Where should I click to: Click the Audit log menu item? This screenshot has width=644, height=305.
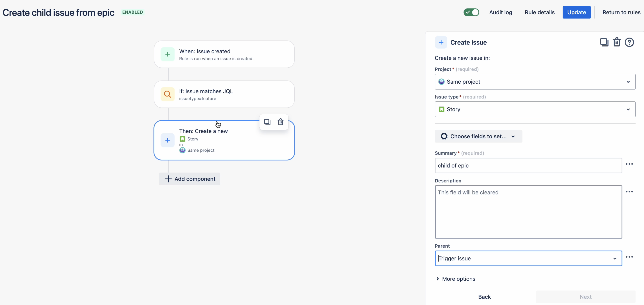(501, 12)
